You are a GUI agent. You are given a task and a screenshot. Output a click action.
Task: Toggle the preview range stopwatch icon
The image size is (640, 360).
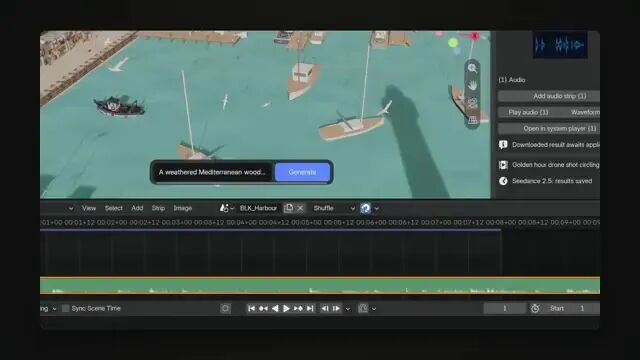[x=535, y=308]
